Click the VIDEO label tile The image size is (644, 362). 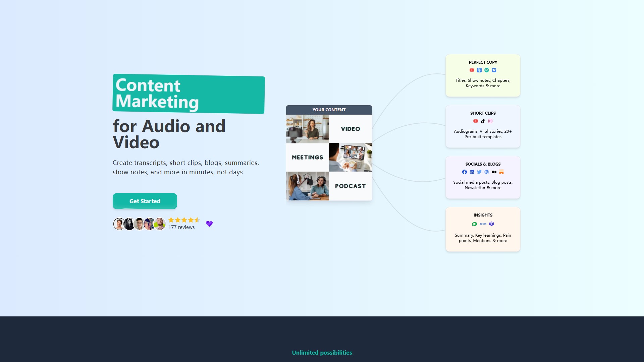[x=351, y=129]
